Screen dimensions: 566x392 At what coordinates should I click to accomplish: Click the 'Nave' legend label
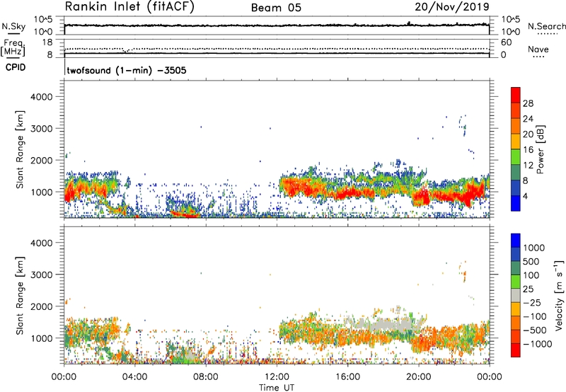[538, 50]
